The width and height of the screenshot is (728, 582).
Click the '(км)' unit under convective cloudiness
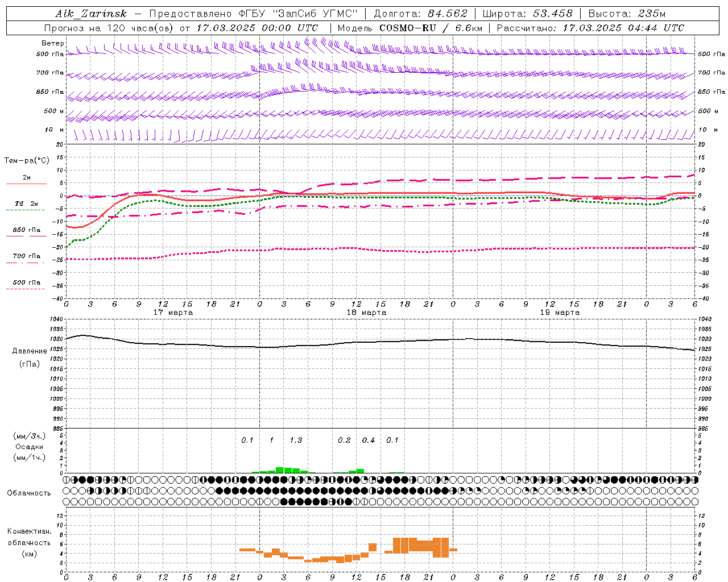[x=30, y=554]
